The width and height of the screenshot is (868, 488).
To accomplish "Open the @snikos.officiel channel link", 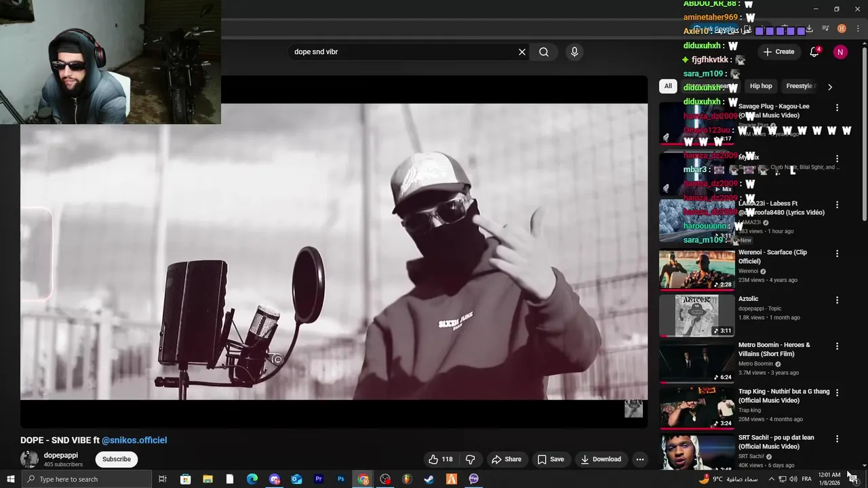I will click(x=134, y=440).
